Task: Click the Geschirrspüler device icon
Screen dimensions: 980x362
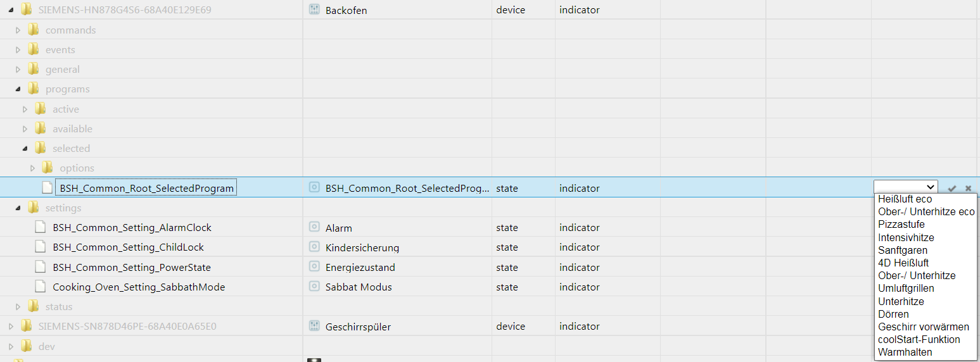Action: (314, 326)
